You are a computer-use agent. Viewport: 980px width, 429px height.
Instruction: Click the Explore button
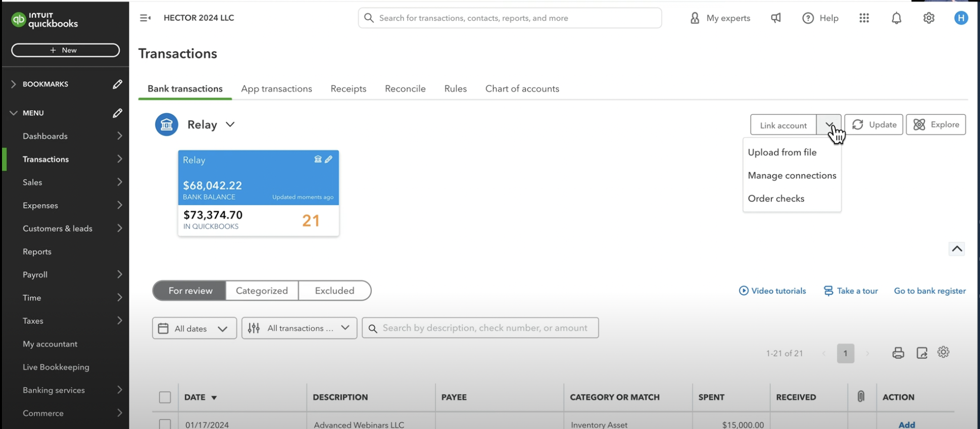click(936, 125)
